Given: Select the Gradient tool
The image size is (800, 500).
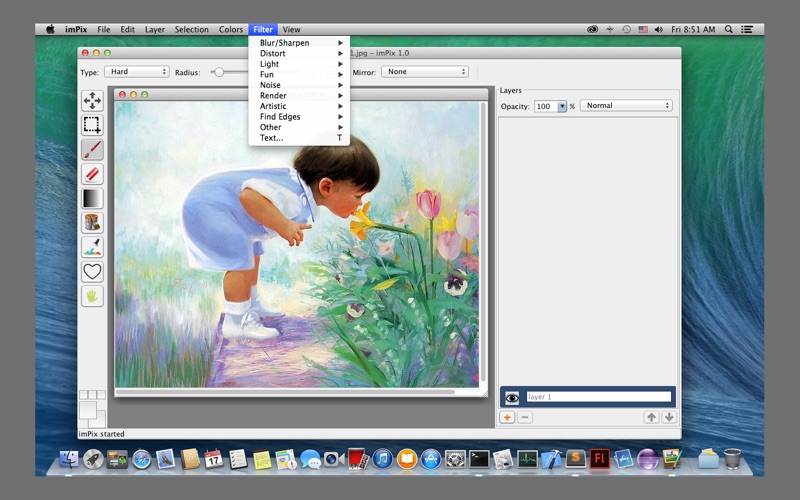Looking at the screenshot, I should [92, 198].
